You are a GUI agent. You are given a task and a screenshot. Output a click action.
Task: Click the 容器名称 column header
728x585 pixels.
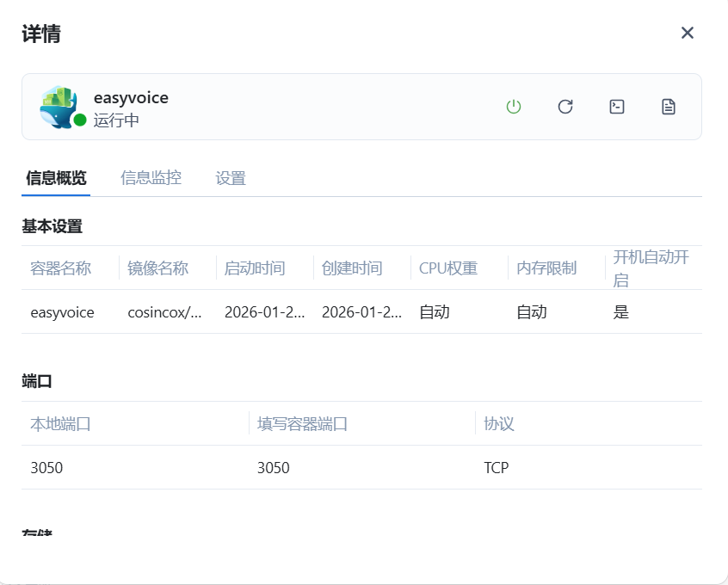point(60,268)
